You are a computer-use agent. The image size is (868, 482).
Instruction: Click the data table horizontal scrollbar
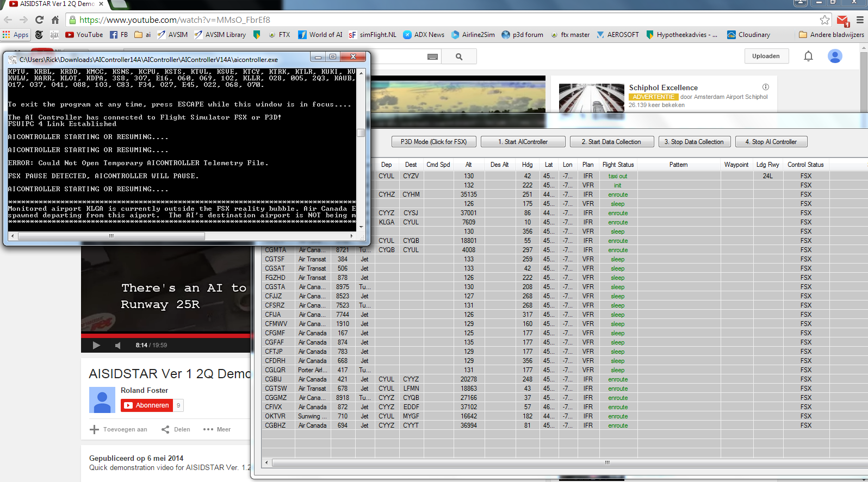click(569, 463)
